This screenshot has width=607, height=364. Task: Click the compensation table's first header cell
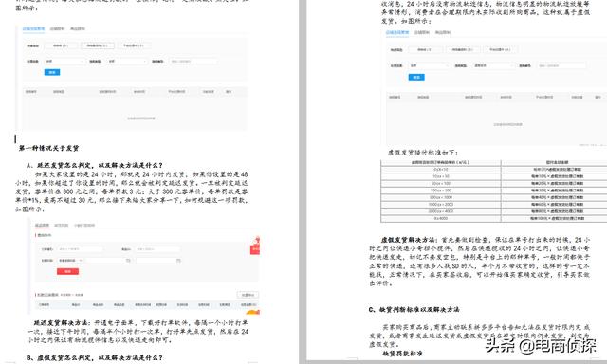click(x=440, y=162)
